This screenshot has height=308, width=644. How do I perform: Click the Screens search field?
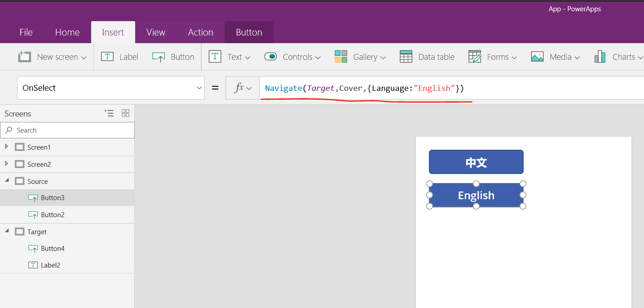67,130
